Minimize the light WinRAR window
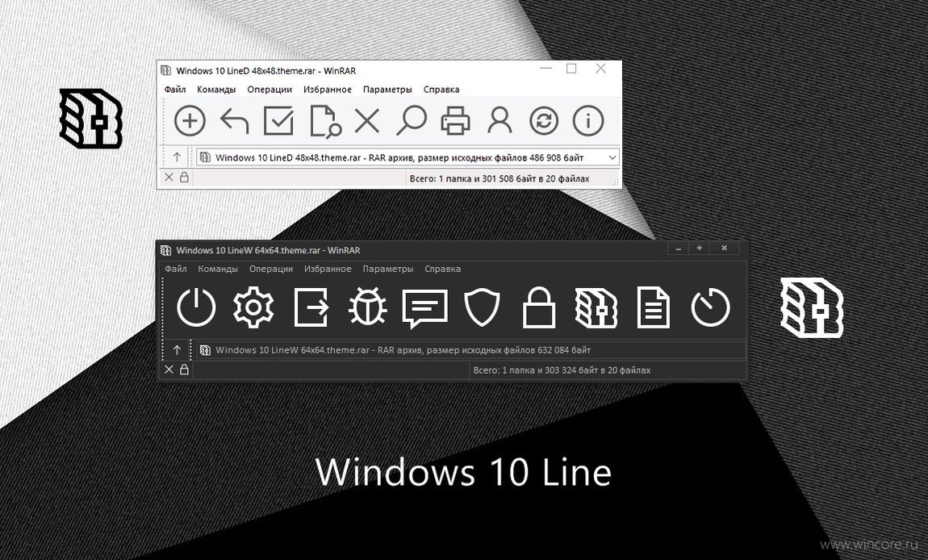 [546, 69]
